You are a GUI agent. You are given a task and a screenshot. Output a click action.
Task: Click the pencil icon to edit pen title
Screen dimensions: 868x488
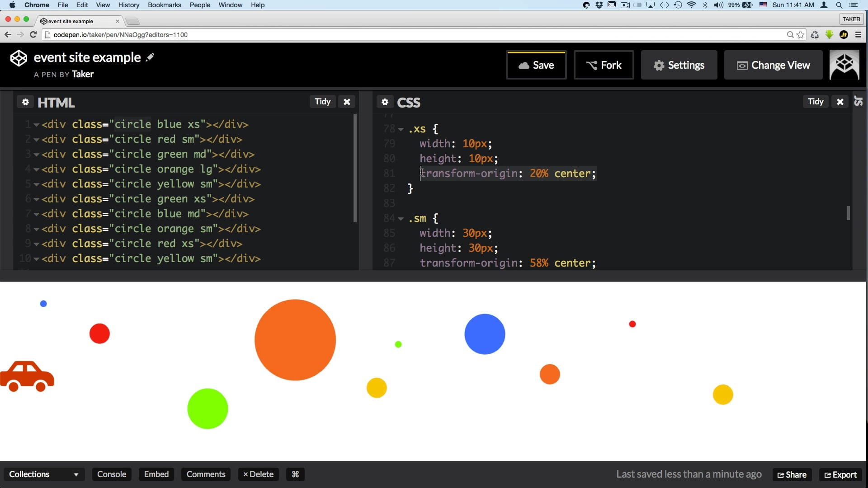click(x=150, y=57)
